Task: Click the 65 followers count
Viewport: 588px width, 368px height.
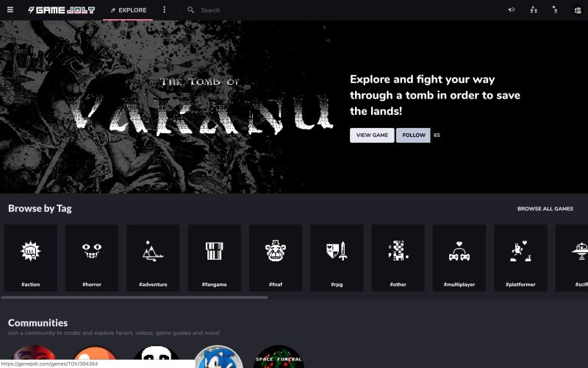Action: tap(437, 135)
